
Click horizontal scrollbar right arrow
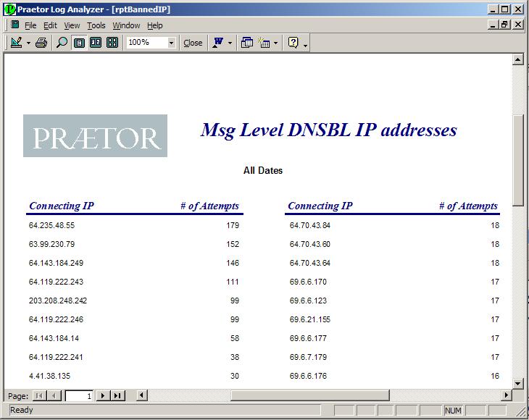(x=506, y=395)
